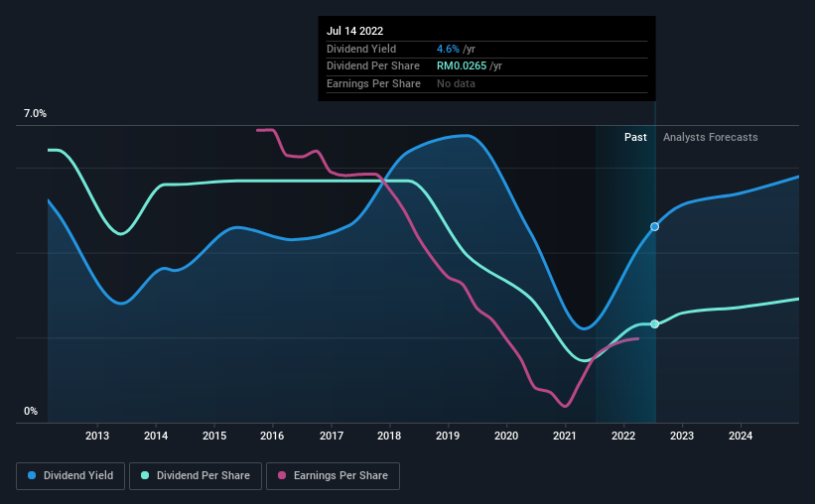Select the 'Past' label on chart
Viewport: 815px width, 504px height.
635,137
